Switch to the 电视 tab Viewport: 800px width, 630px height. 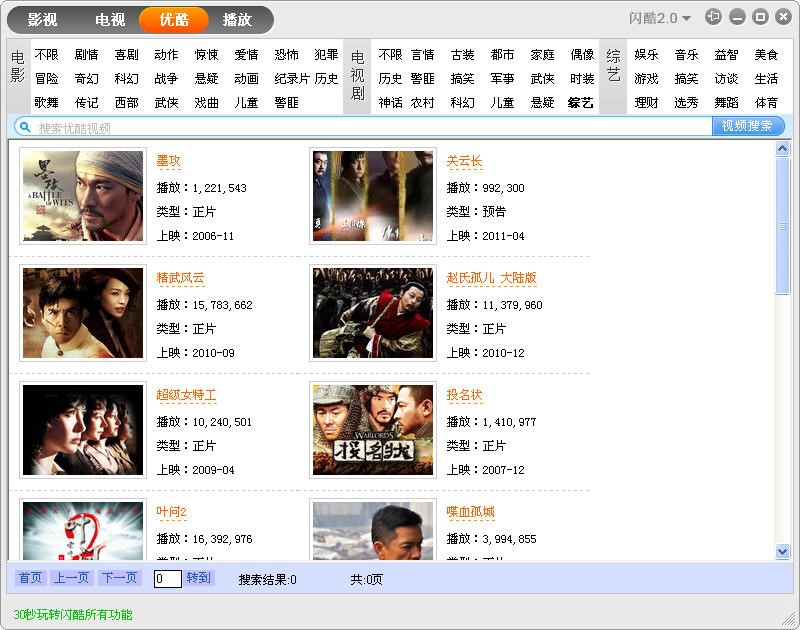(110, 19)
